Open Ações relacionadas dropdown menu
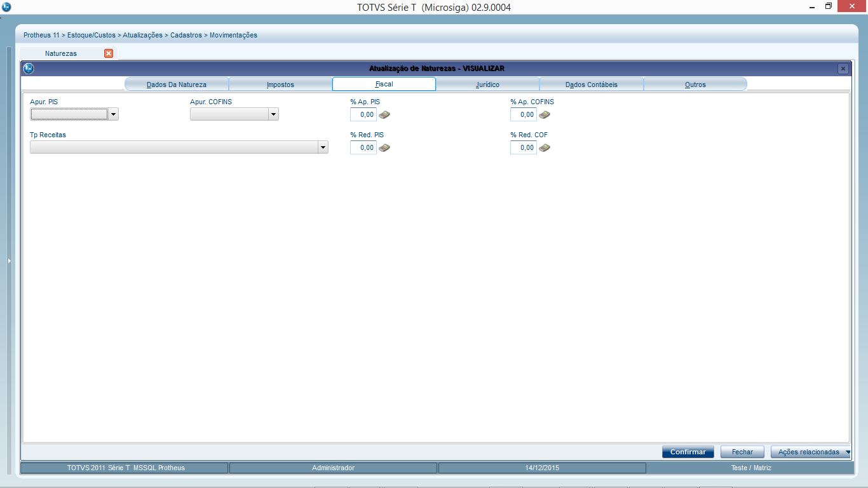This screenshot has width=868, height=488. [810, 452]
